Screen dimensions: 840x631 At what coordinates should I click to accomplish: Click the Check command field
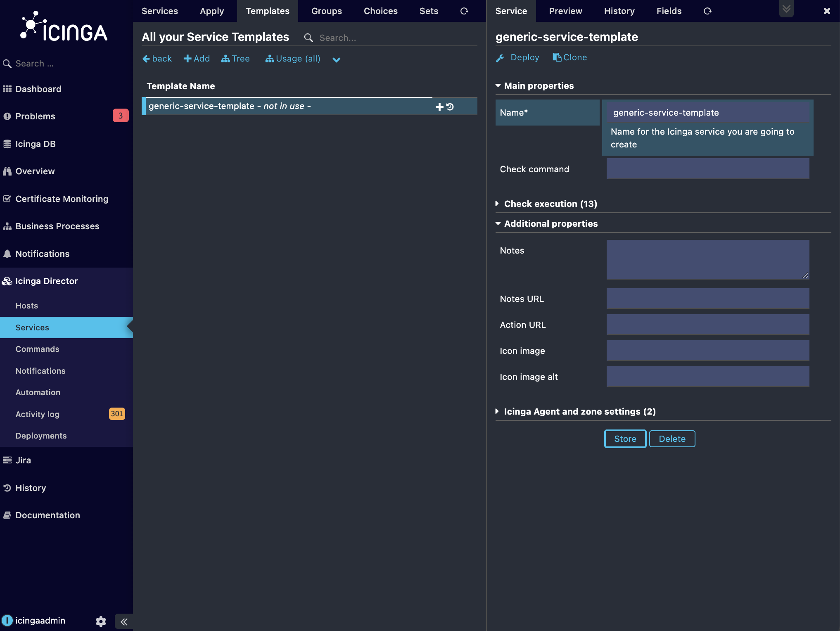pos(708,169)
